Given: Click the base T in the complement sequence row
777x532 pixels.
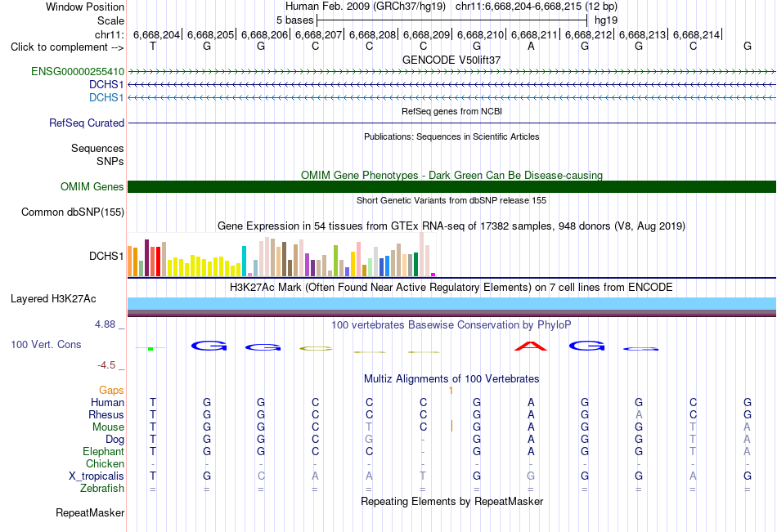Looking at the screenshot, I should (153, 47).
